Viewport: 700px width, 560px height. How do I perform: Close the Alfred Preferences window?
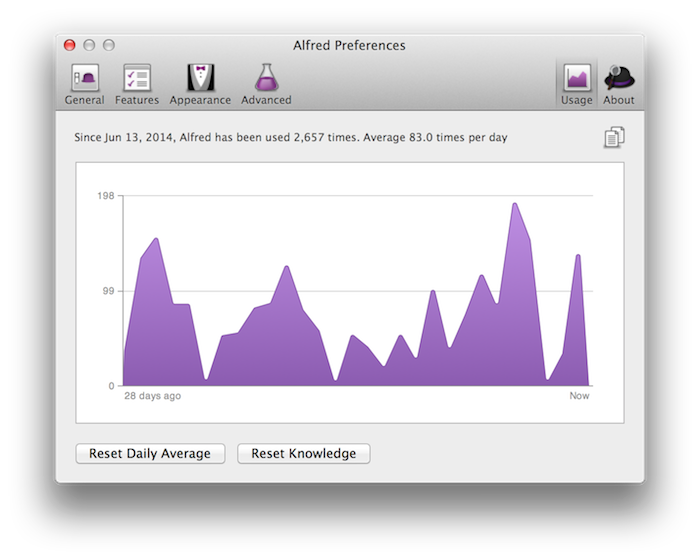click(x=70, y=45)
